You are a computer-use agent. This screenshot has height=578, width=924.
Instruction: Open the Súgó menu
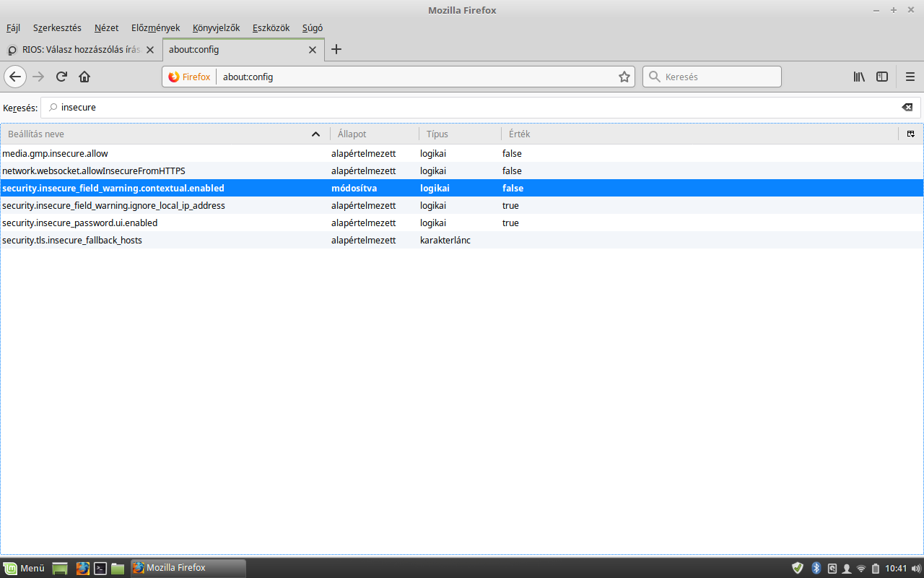point(313,28)
